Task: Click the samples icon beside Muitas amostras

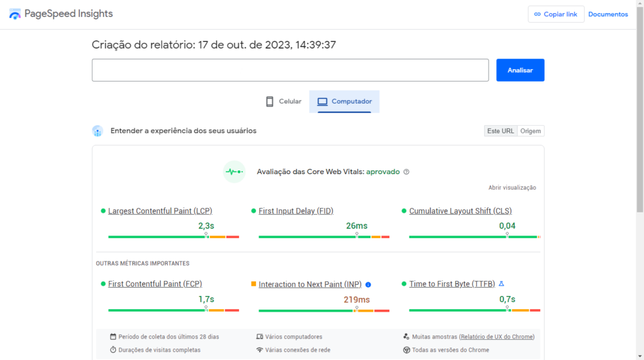Action: point(406,337)
